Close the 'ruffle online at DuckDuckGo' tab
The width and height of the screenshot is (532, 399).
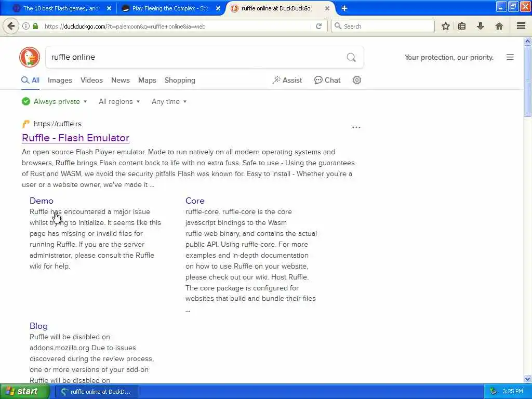327,8
